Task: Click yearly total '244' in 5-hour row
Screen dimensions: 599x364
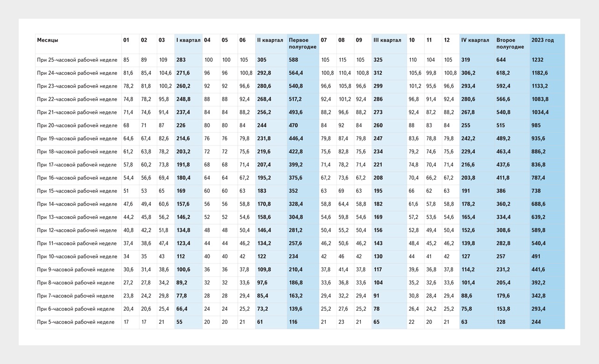Action: coord(536,322)
